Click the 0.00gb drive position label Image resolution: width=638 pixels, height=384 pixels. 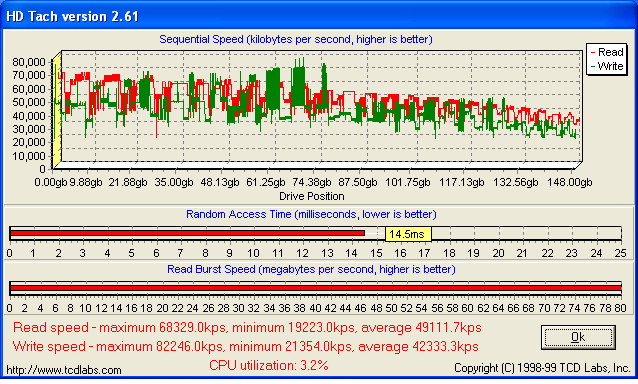50,182
